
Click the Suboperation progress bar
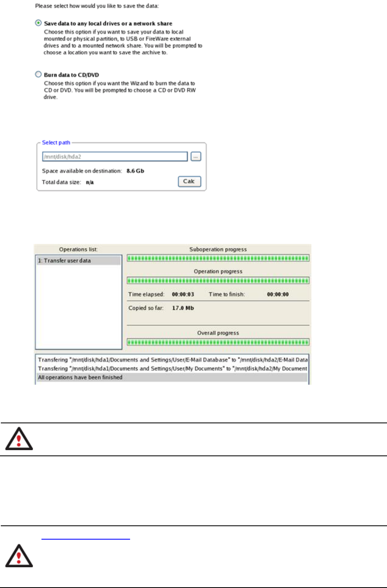coord(218,258)
